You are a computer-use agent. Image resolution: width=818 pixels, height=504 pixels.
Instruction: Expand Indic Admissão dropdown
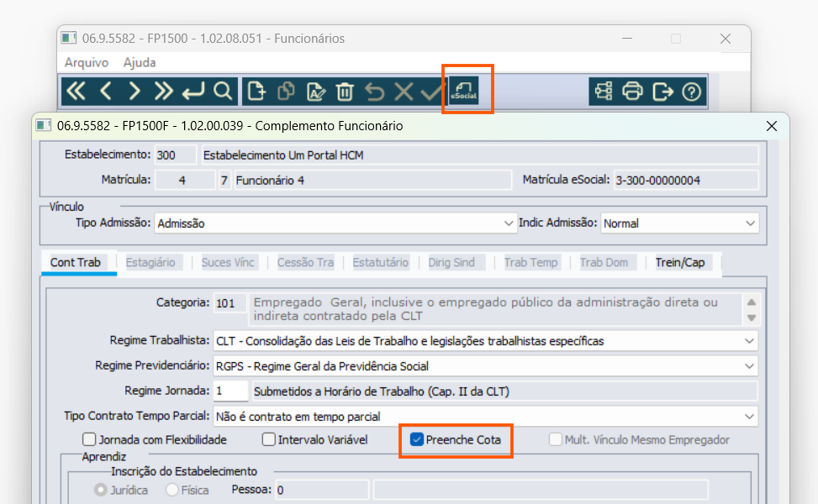click(x=750, y=223)
